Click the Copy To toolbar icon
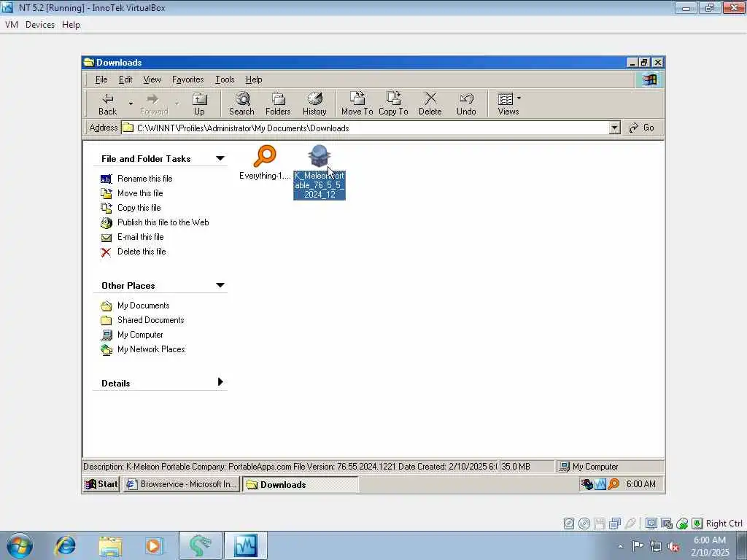The image size is (747, 560). point(393,104)
